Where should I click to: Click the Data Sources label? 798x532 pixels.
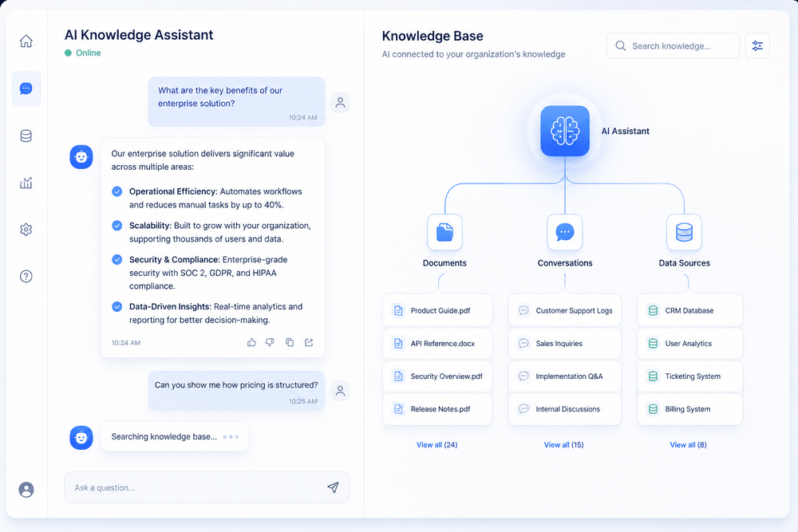685,263
